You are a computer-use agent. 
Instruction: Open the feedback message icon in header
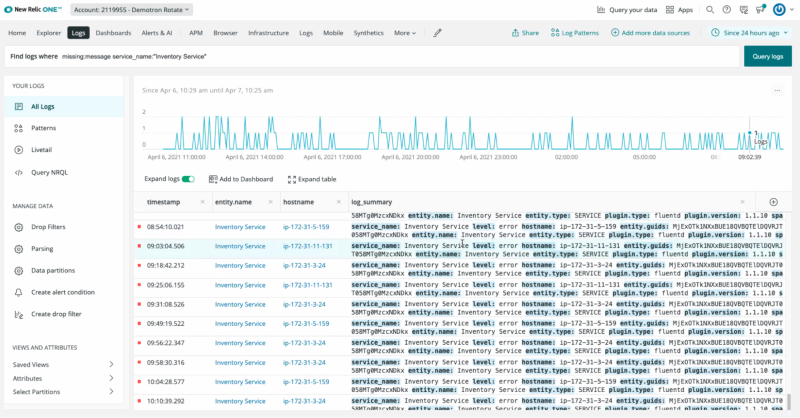click(x=743, y=10)
